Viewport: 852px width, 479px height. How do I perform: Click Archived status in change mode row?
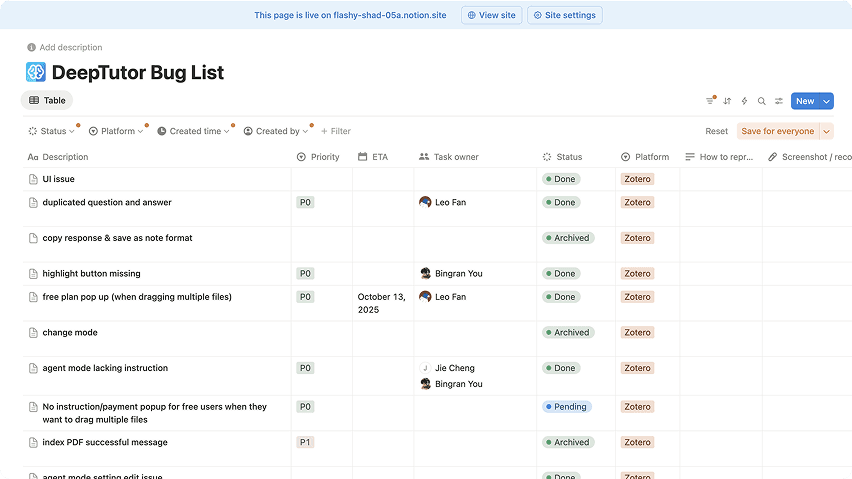click(568, 332)
